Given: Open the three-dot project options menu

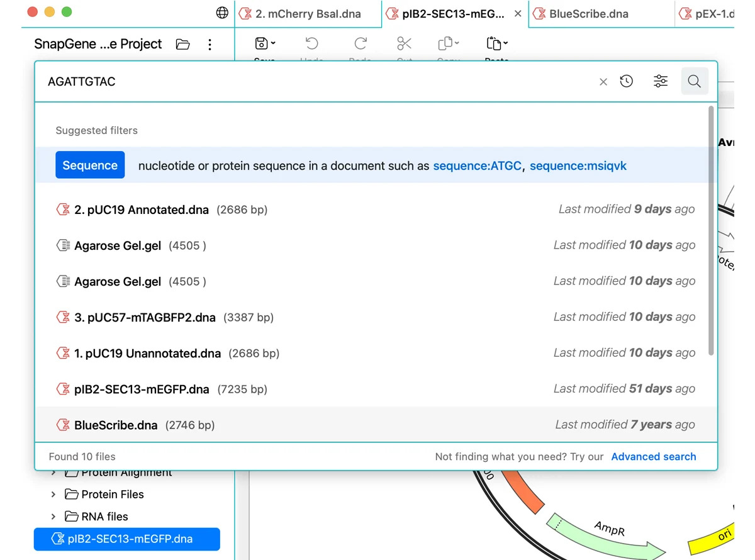Looking at the screenshot, I should pos(210,44).
